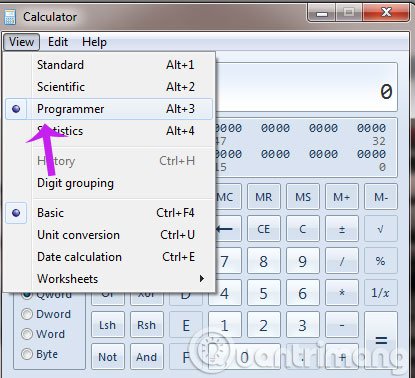Select Programmer mode menu entry
Image resolution: width=415 pixels, height=378 pixels.
coord(109,109)
